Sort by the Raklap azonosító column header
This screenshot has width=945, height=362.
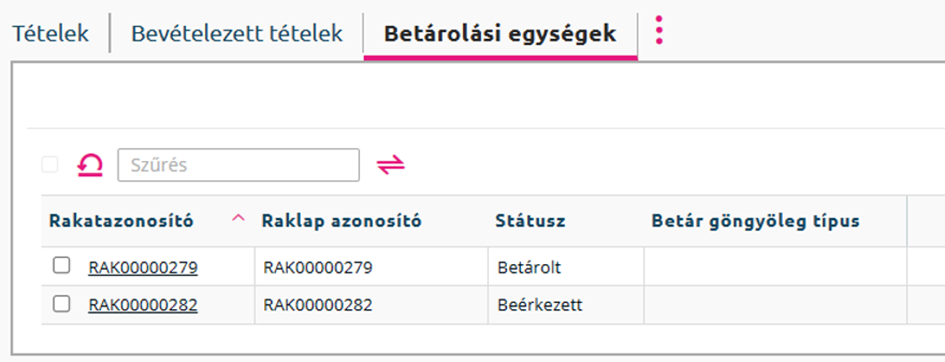(x=342, y=221)
